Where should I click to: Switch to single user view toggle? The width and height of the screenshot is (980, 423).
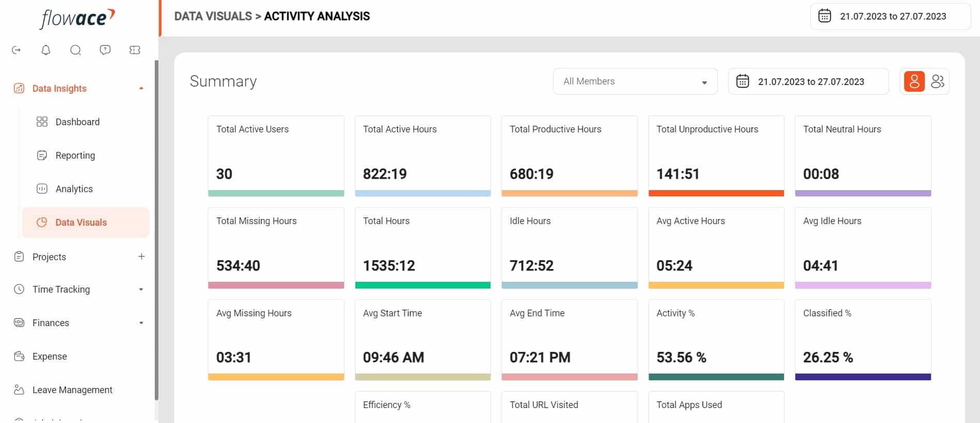click(914, 81)
